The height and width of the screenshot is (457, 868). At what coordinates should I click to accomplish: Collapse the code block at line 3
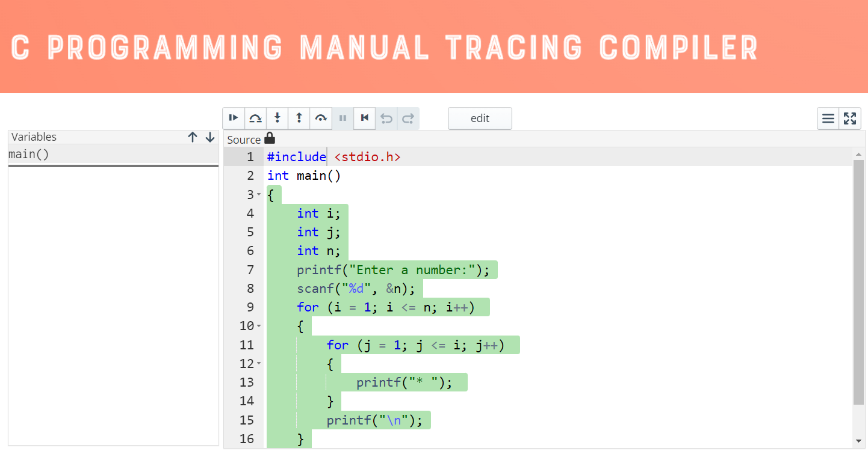259,194
